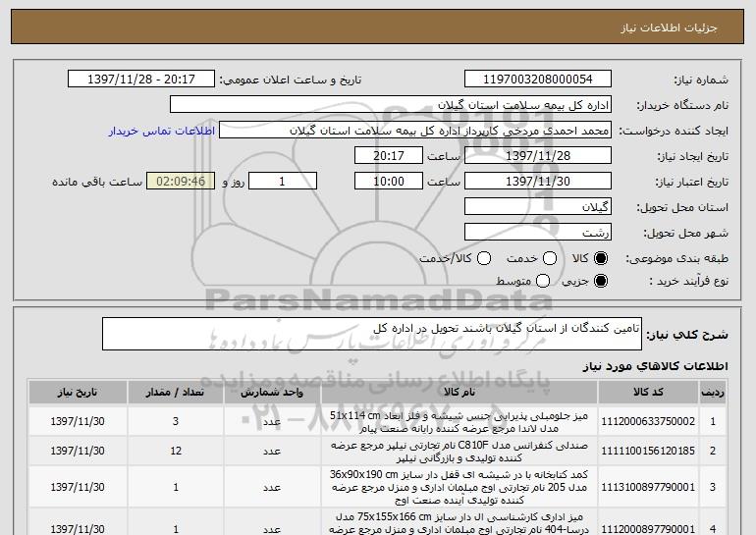756x535 pixels.
Task: Click item code 1111100156120185
Action: coord(648,452)
